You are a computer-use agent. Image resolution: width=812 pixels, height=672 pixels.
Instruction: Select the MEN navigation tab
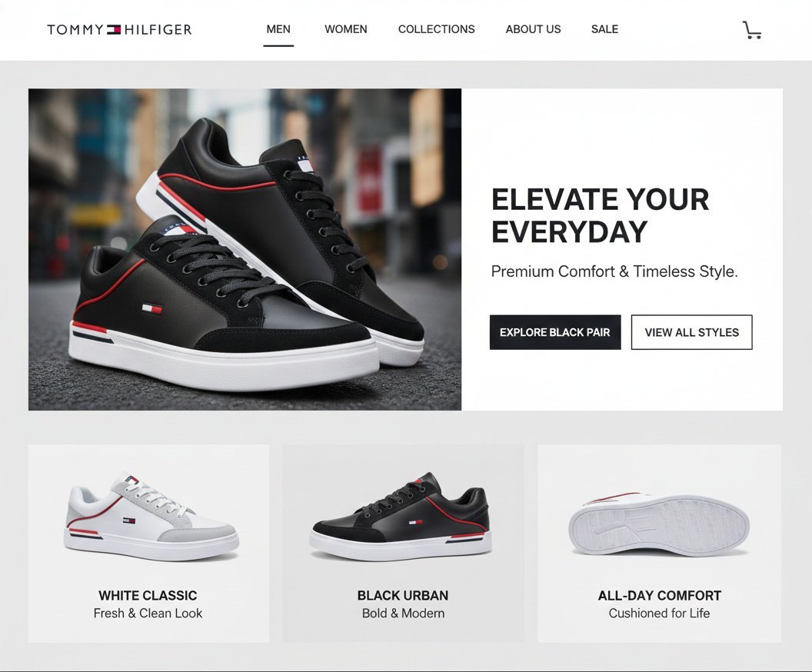click(278, 29)
